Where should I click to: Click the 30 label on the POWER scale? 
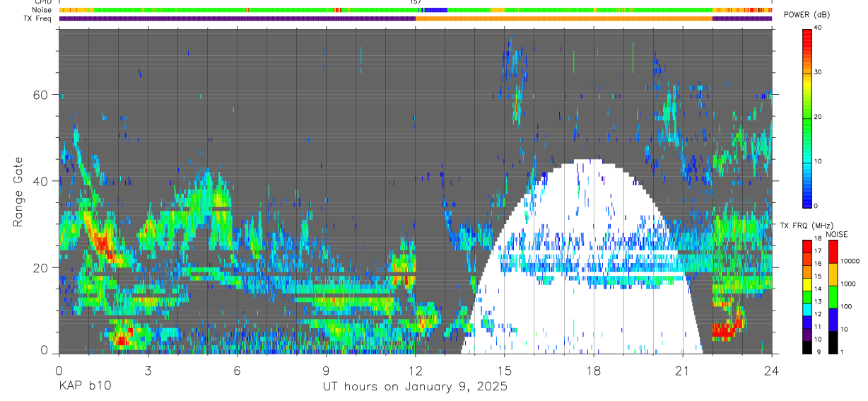point(818,73)
